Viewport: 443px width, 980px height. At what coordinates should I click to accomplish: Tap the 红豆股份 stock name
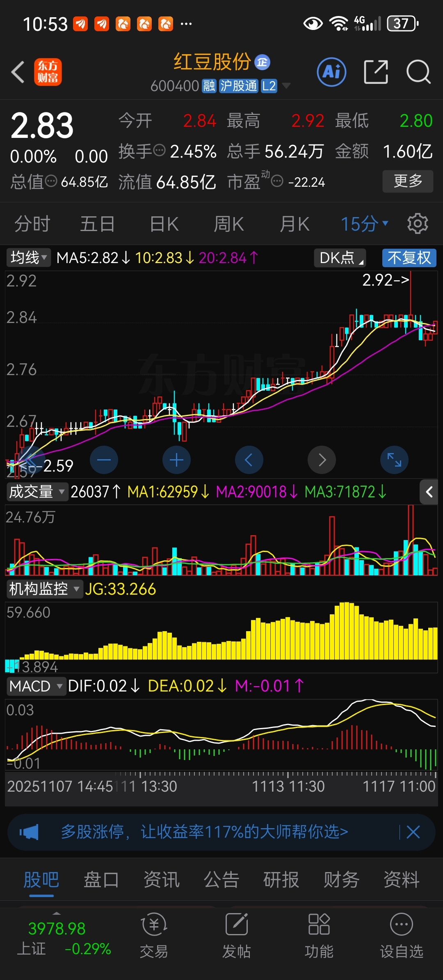click(212, 62)
